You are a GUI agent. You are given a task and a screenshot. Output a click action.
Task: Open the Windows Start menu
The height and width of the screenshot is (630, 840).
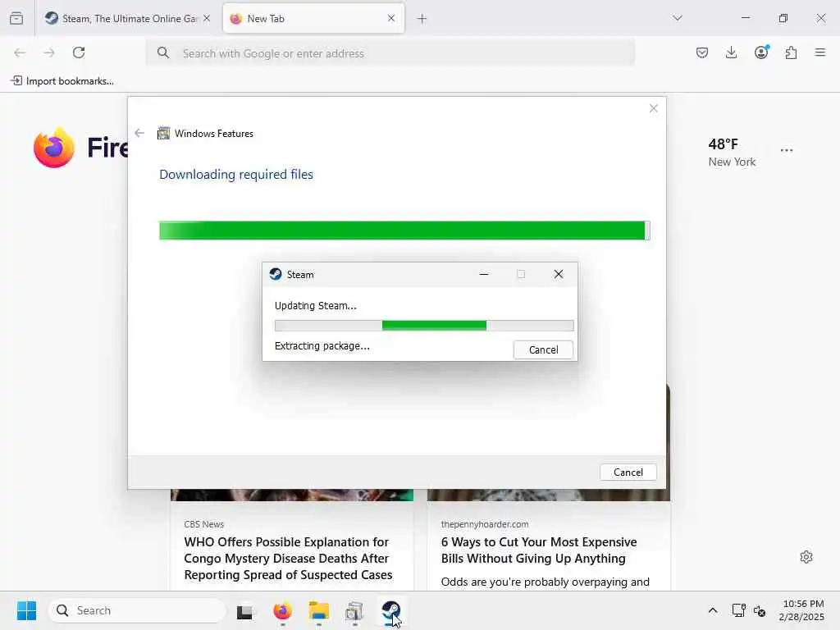[26, 610]
